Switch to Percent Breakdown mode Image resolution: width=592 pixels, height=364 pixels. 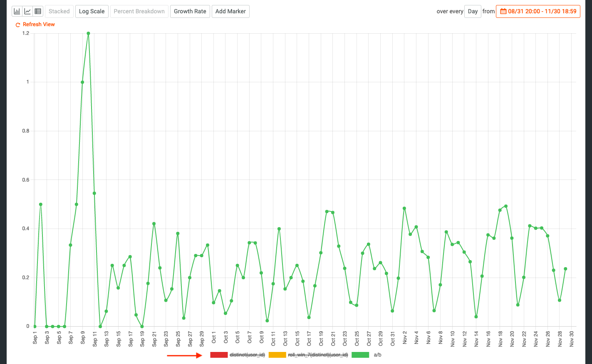click(x=139, y=11)
